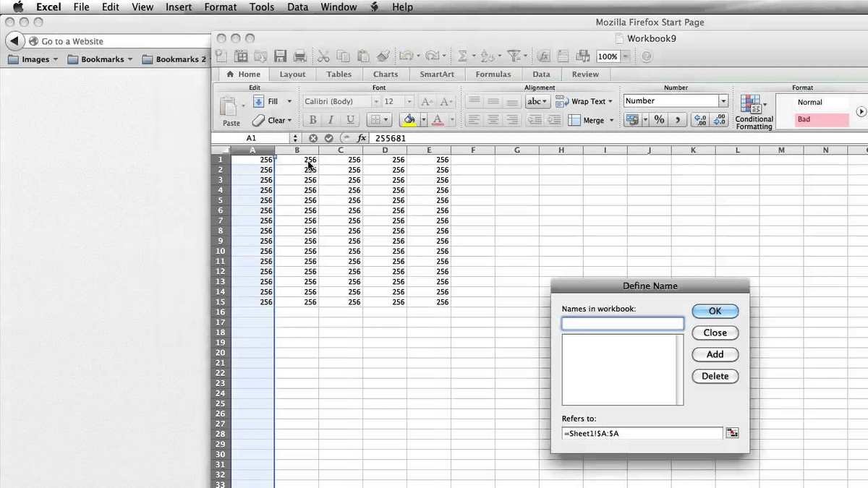
Task: Click the Paste clipboard icon
Action: click(x=230, y=107)
